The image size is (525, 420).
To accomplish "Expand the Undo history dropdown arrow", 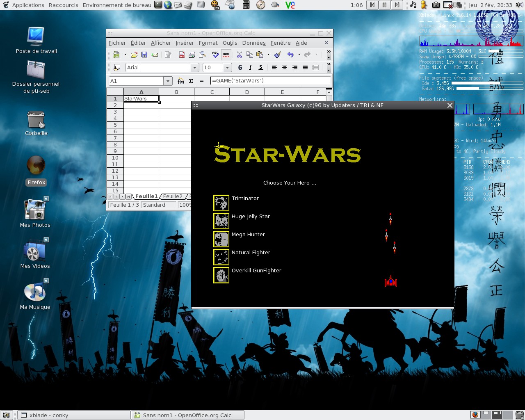I will pos(299,55).
